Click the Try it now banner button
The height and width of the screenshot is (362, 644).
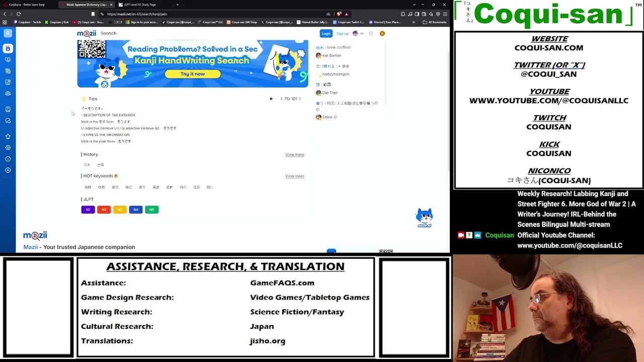pyautogui.click(x=193, y=74)
